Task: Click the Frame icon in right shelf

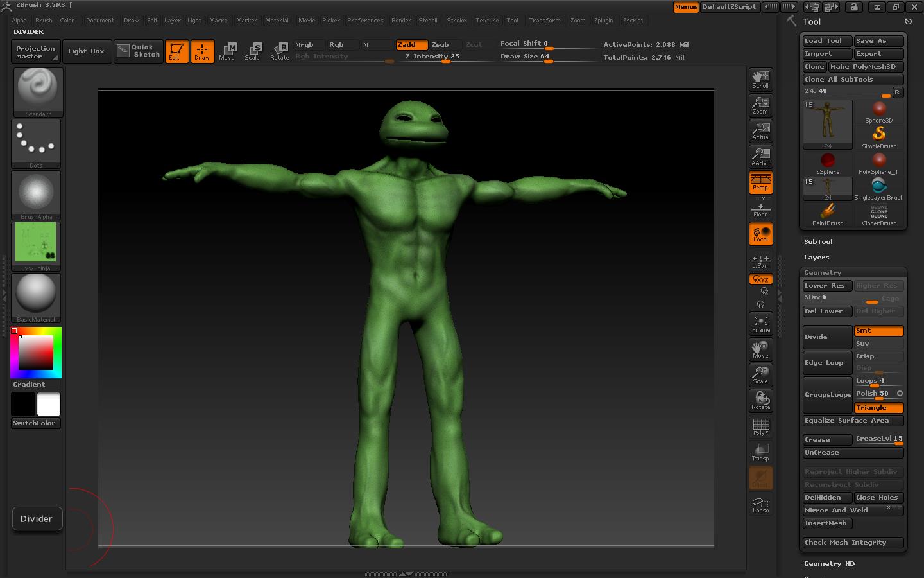Action: [x=760, y=324]
